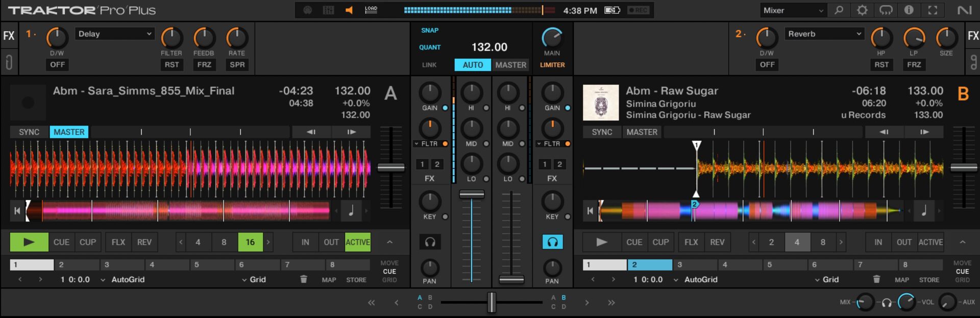Image resolution: width=980 pixels, height=318 pixels.
Task: Click Deck A beat tick note icon
Action: coord(351,210)
